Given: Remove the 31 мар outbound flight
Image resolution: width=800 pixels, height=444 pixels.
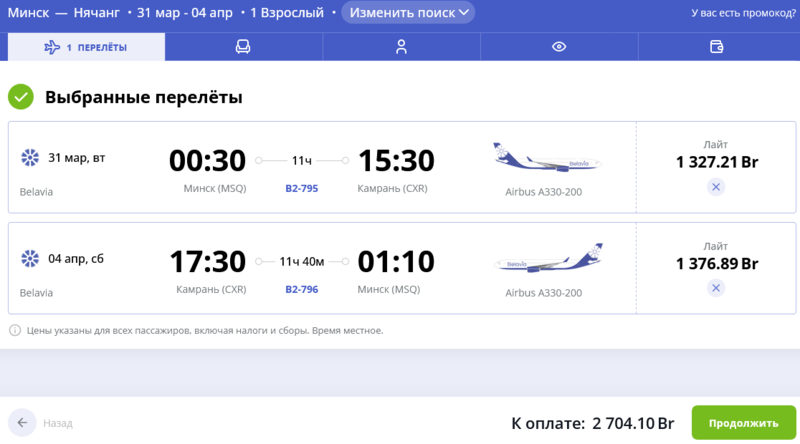Looking at the screenshot, I should click(716, 187).
